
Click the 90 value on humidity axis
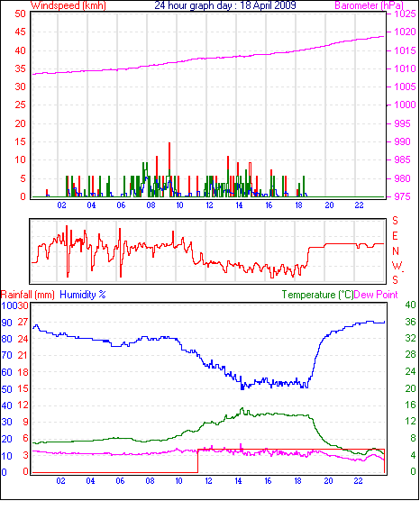tap(7, 323)
